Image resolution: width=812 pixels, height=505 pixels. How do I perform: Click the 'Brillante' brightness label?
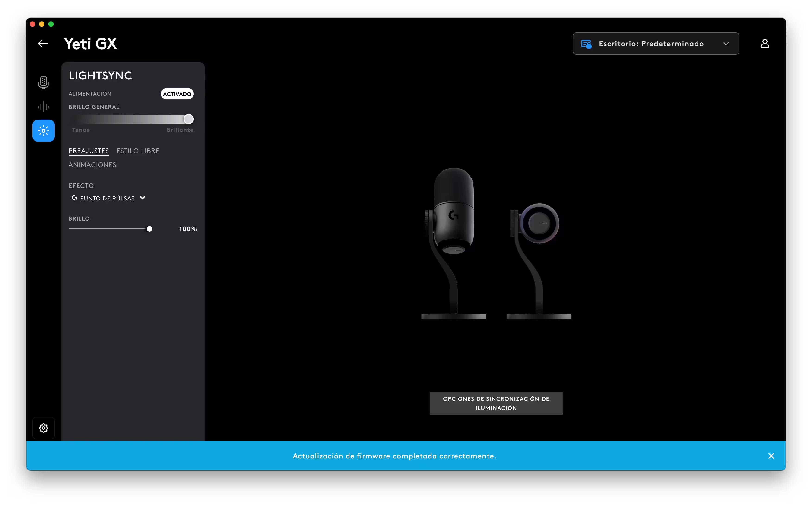[180, 130]
